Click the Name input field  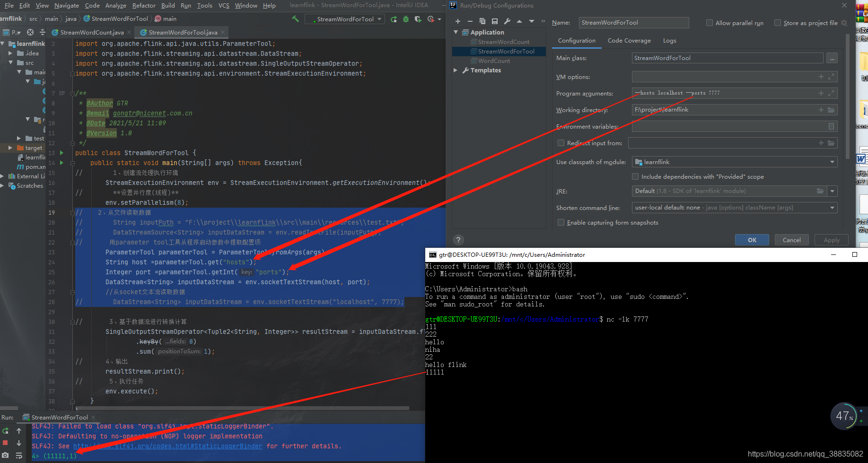pyautogui.click(x=634, y=23)
